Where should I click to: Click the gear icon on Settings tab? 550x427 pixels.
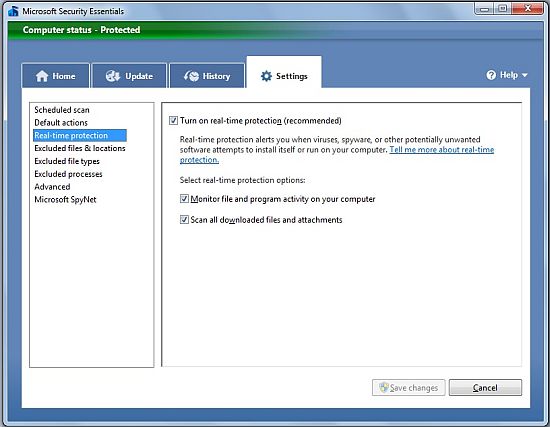266,76
